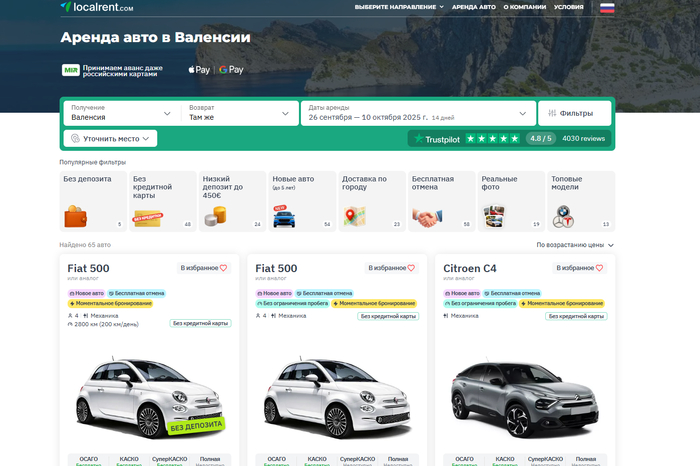
Task: Select the 'Без кредитной карты' filter icon
Action: click(x=147, y=217)
